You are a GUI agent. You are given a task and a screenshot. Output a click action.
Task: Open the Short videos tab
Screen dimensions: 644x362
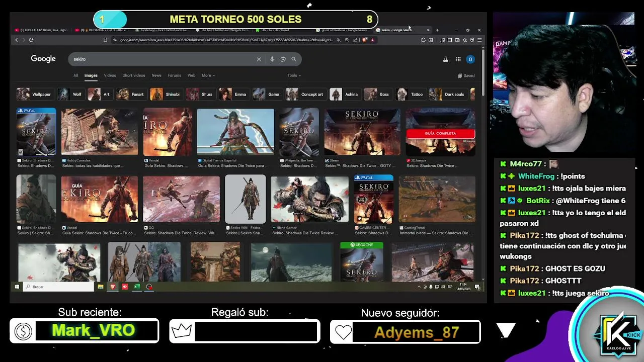133,75
